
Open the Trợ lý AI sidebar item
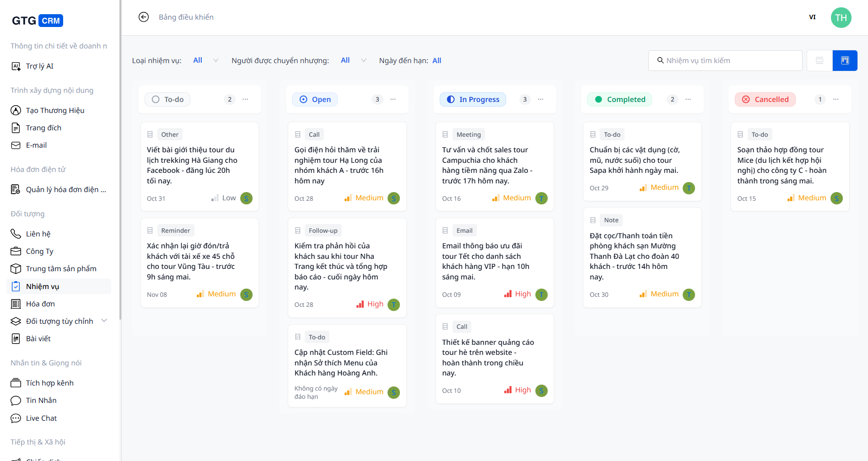(x=39, y=66)
